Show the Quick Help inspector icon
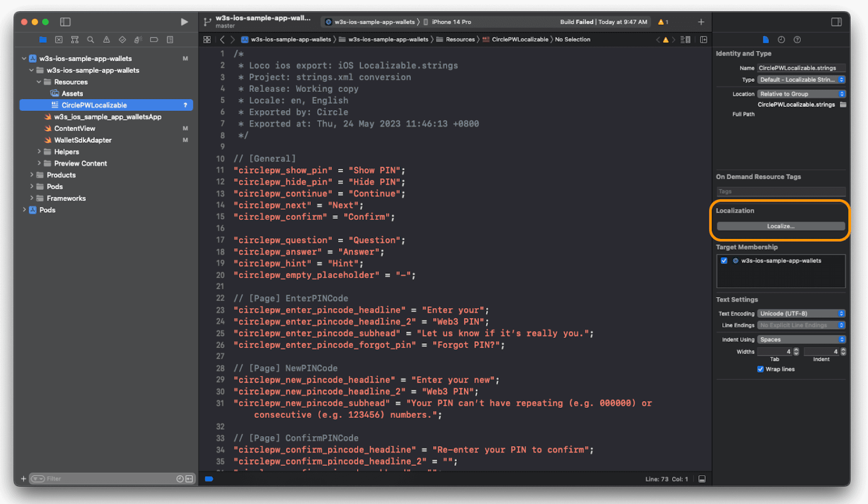 [x=797, y=40]
